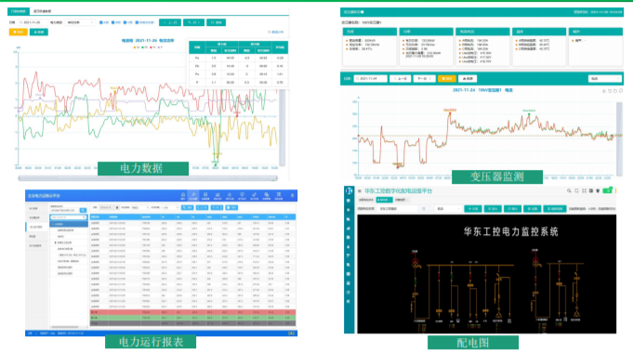Screen dimensions: 633x364
Task: Click the yellow chart button in 变压器监测 toolbar
Action: (447, 79)
